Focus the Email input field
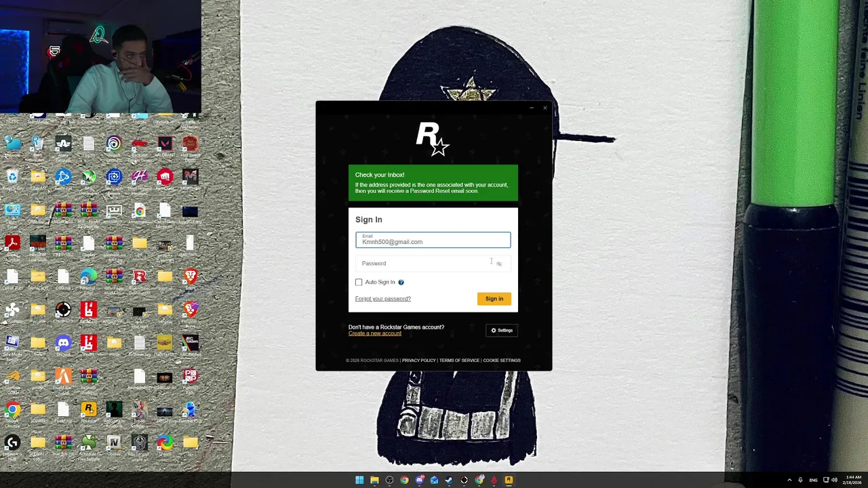The width and height of the screenshot is (868, 488). coord(433,240)
